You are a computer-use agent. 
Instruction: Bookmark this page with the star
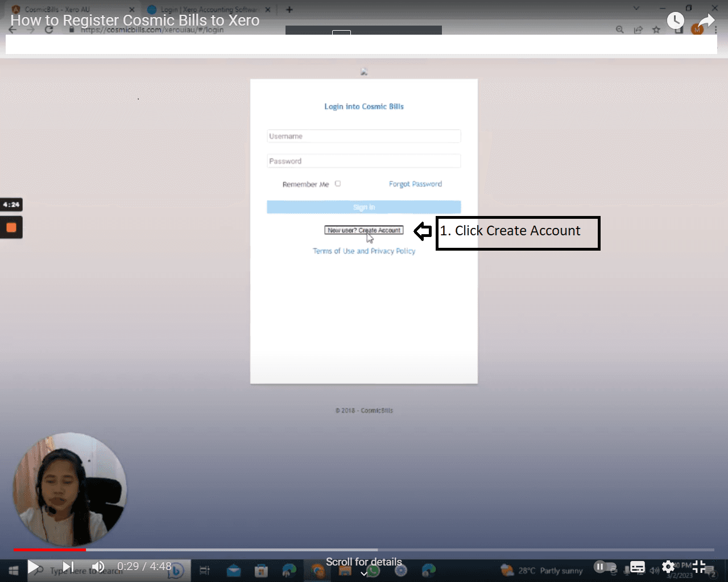(656, 30)
